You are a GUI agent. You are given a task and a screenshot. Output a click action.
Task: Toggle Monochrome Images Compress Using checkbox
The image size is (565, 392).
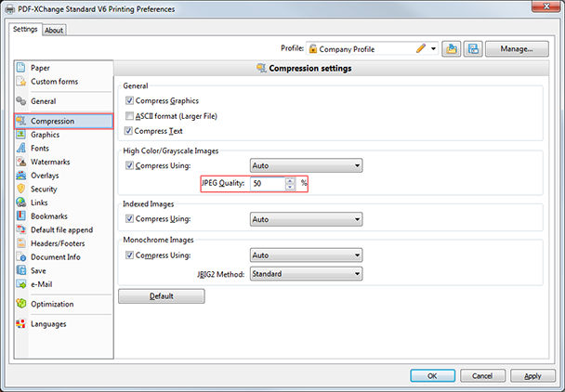[x=129, y=255]
